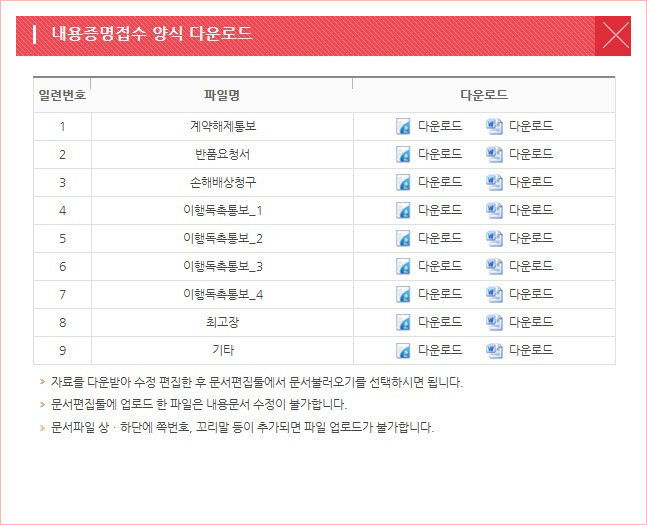Select the 반품요청서 file name cell
The height and width of the screenshot is (525, 647).
pos(222,154)
